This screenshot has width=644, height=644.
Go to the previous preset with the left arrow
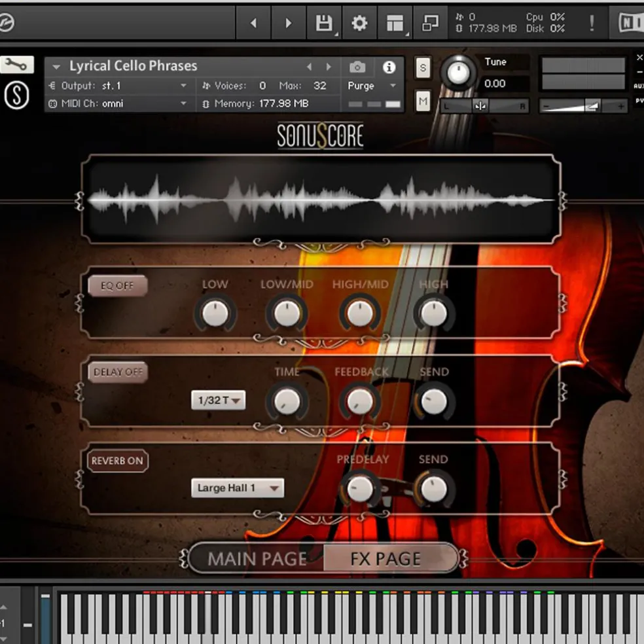[x=253, y=23]
